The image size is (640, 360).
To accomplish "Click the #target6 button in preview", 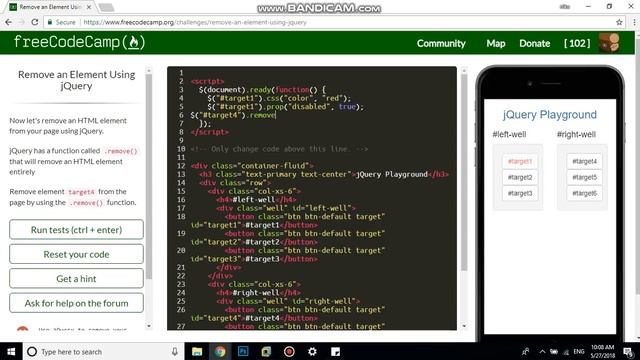I will (x=584, y=193).
